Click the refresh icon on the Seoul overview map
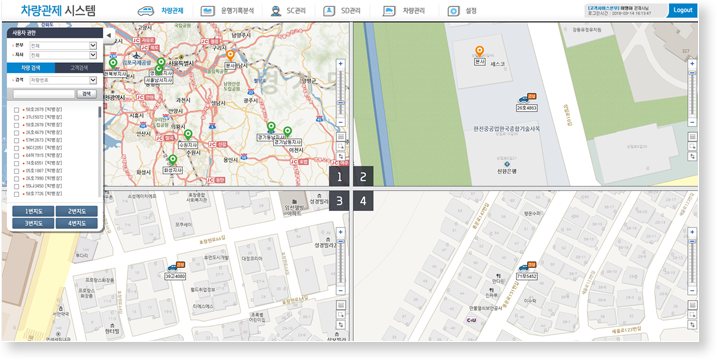This screenshot has height=360, width=717. pos(341,156)
